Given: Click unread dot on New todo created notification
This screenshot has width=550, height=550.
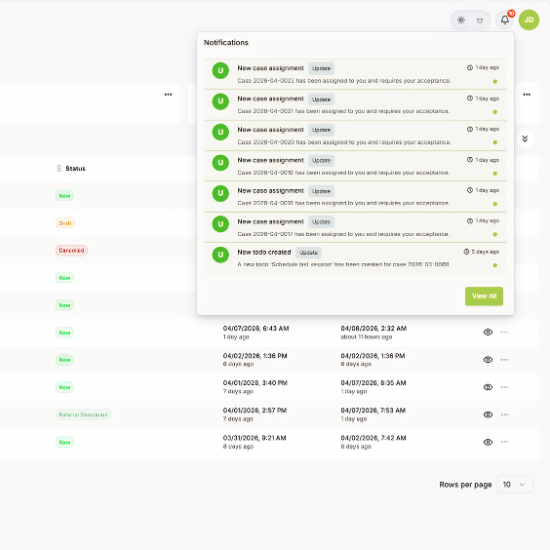Looking at the screenshot, I should pos(495,265).
